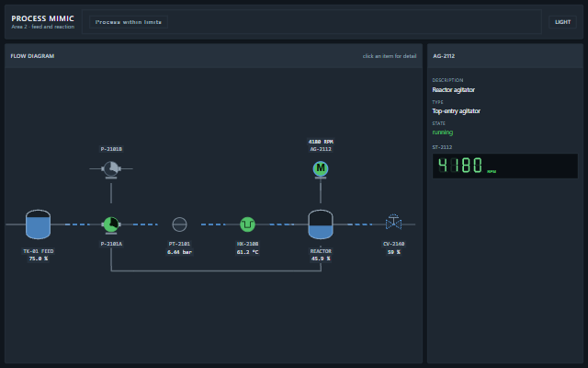Click the 'Reactor agitator' description value

pos(453,90)
